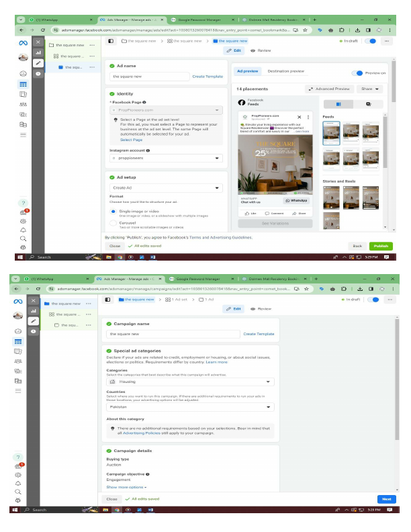Open the three-dot menu beside ad editor draft toggle
The height and width of the screenshot is (532, 411).
point(387,41)
